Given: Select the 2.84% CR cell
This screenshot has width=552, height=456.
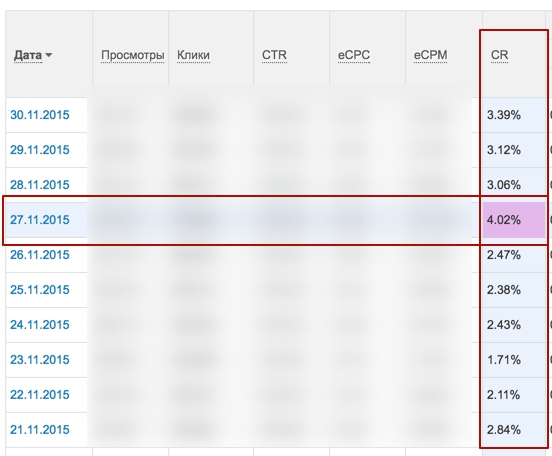Looking at the screenshot, I should pos(514,430).
